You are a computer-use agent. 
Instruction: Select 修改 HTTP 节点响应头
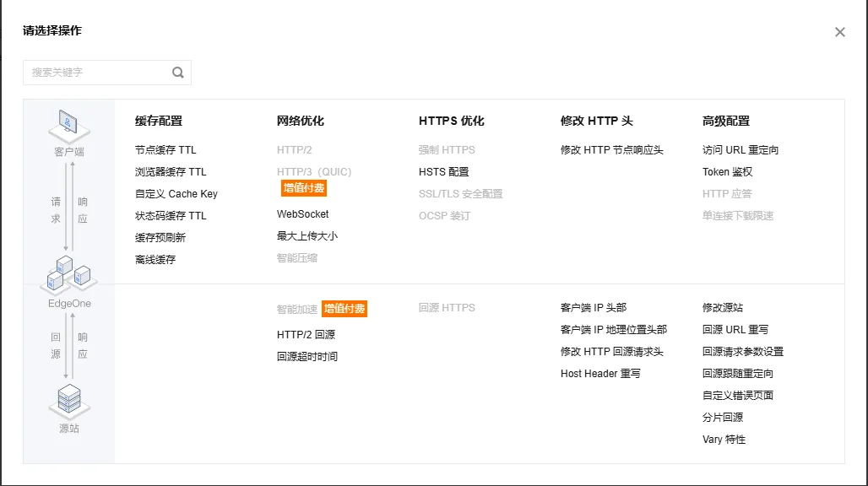(612, 150)
